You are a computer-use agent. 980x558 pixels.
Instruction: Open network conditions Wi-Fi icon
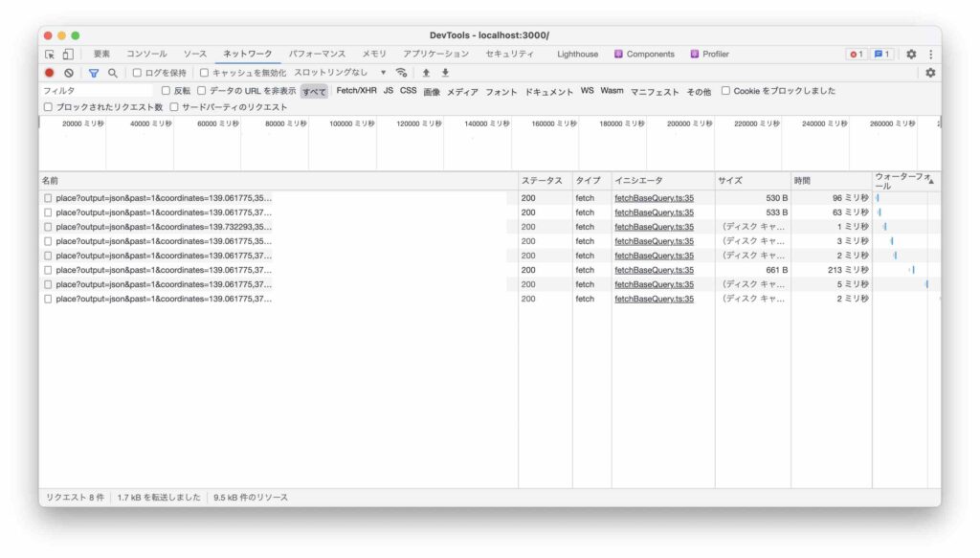coord(401,73)
